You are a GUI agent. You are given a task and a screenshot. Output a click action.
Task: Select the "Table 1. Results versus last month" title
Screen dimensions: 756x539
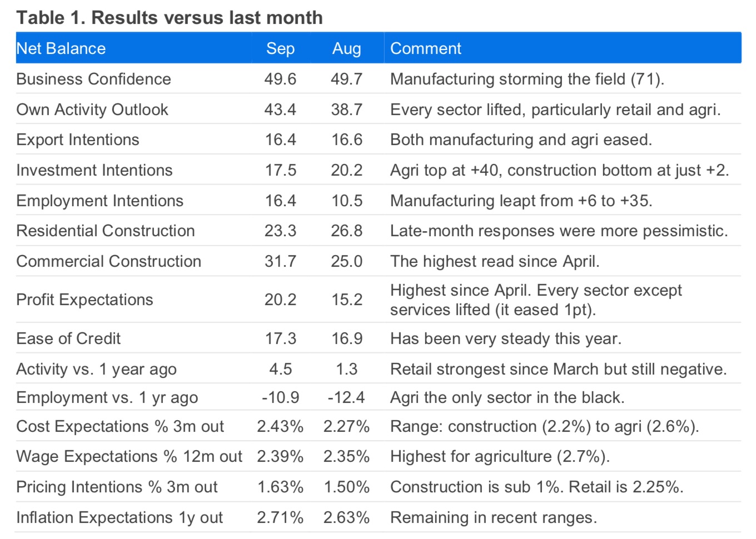point(170,17)
